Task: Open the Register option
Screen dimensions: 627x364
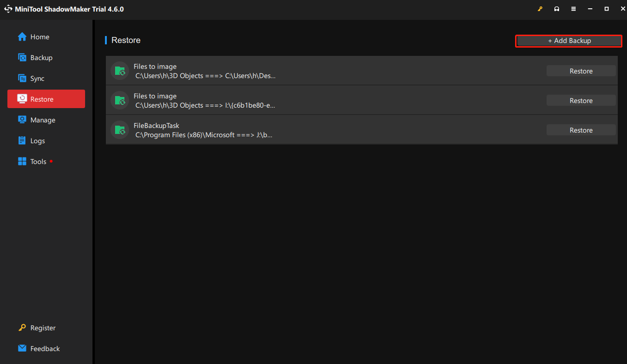Action: (x=43, y=328)
